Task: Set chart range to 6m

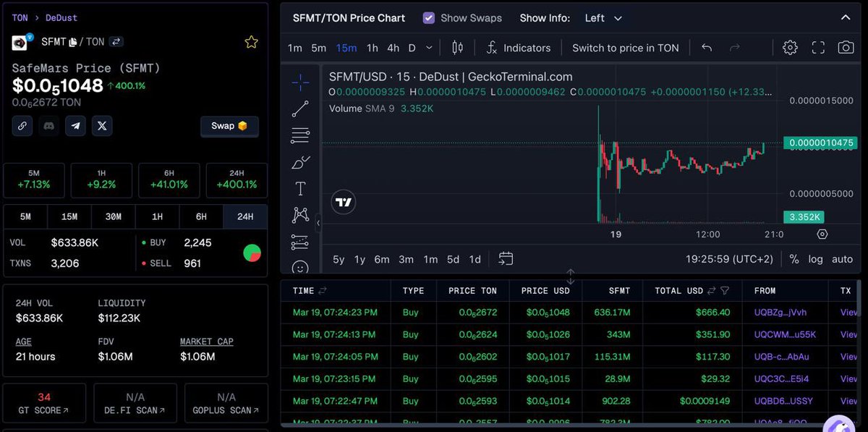Action: tap(381, 259)
